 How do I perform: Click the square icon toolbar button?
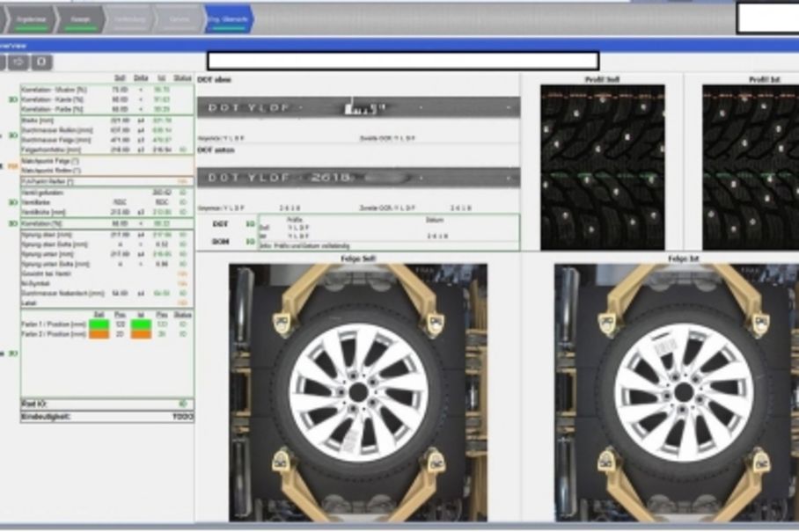coord(41,62)
